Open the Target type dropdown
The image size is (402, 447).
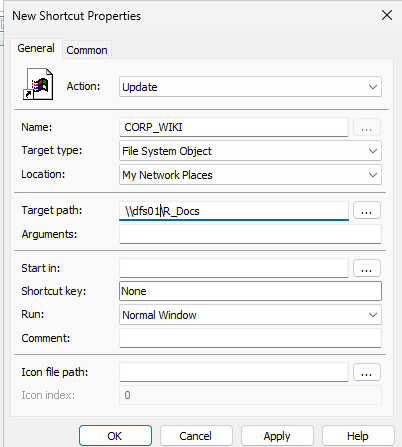(x=250, y=151)
